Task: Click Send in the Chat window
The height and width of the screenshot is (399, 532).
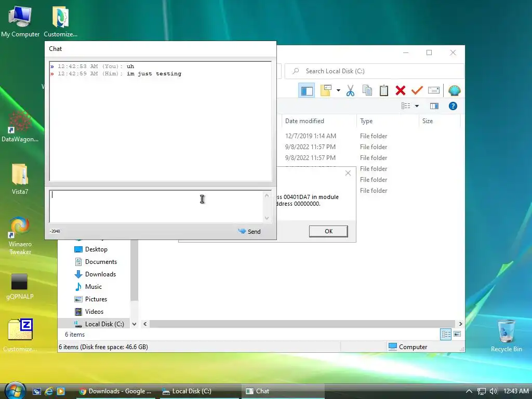Action: point(249,231)
